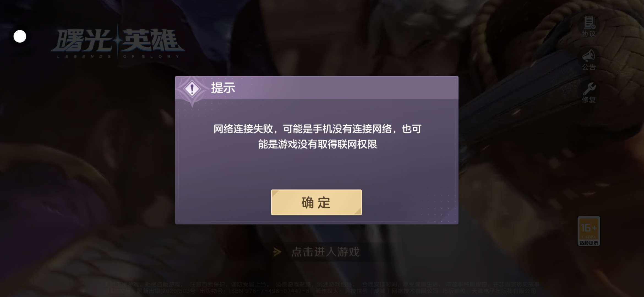Click the purple dialog header bar
This screenshot has width=644, height=297.
point(317,87)
